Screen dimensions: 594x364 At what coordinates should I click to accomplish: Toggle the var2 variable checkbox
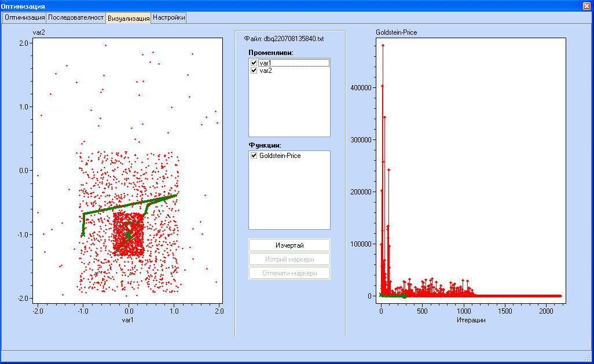[254, 70]
